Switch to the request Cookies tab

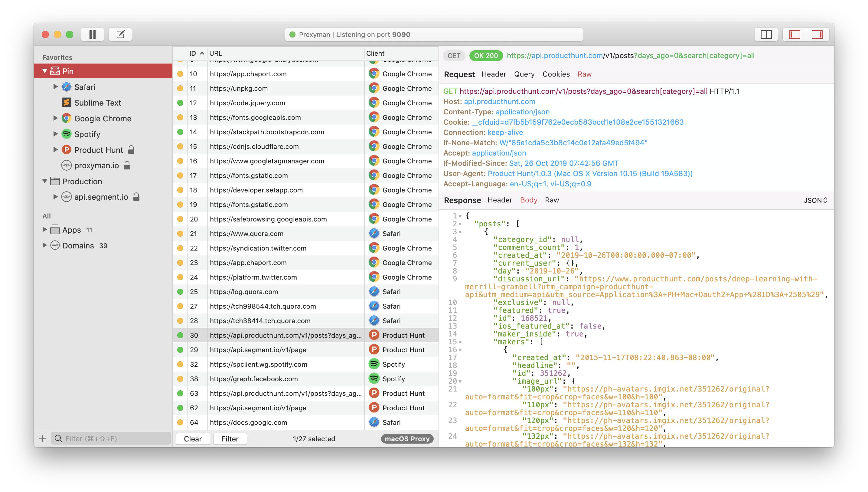pyautogui.click(x=556, y=74)
